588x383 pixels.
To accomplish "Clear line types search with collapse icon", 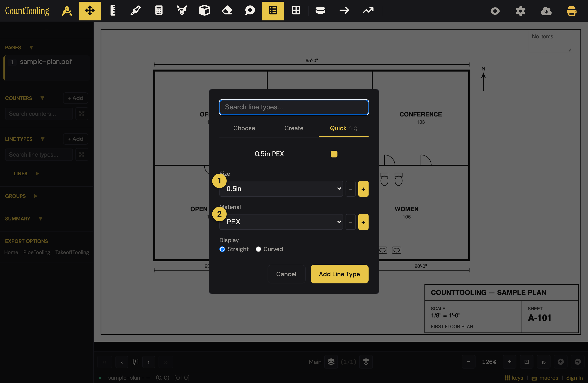I will (x=82, y=154).
